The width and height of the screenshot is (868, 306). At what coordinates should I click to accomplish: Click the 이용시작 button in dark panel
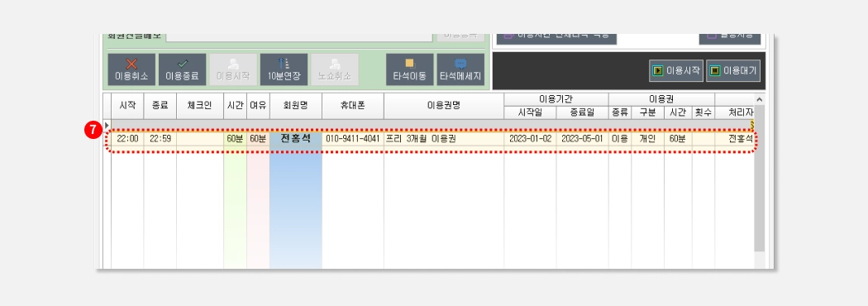coord(676,71)
